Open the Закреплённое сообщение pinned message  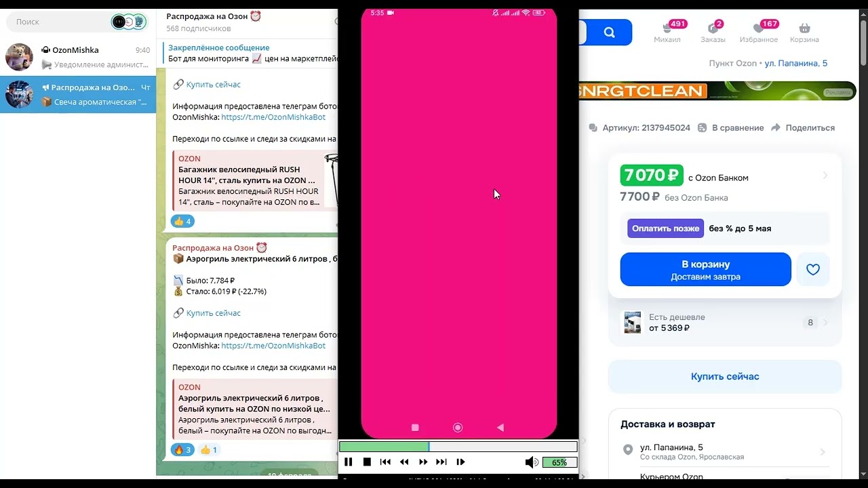click(250, 54)
